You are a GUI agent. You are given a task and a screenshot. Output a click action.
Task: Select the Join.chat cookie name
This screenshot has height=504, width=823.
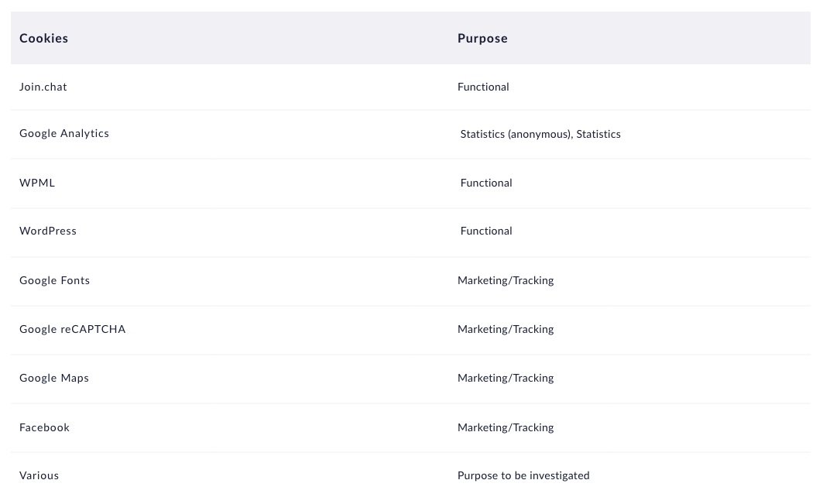(x=43, y=87)
